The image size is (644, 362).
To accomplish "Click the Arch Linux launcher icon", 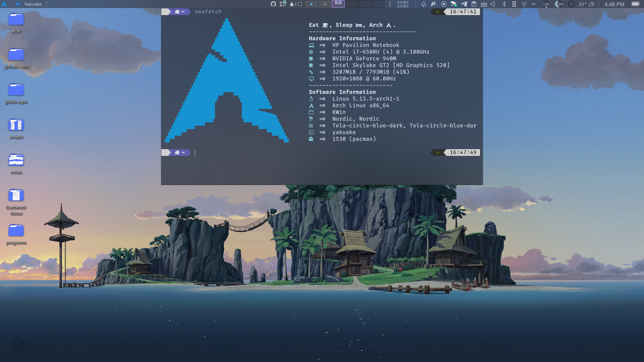I will coord(4,4).
